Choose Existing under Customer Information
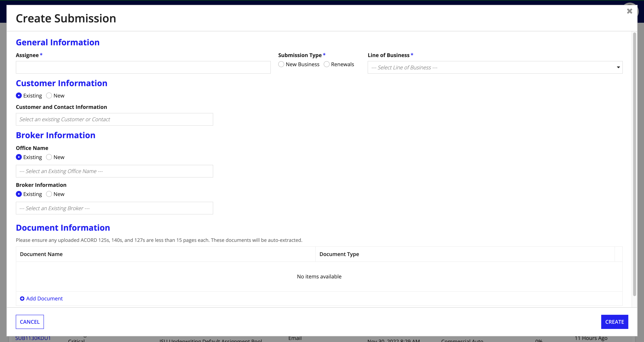 coord(19,96)
